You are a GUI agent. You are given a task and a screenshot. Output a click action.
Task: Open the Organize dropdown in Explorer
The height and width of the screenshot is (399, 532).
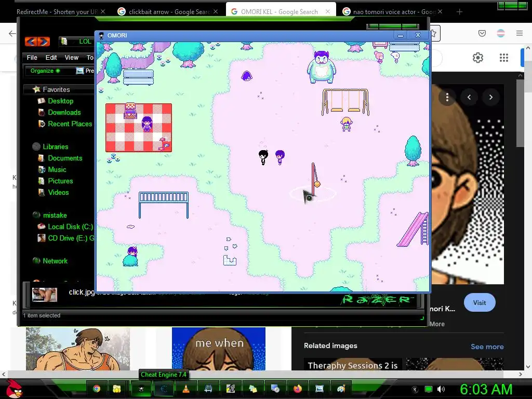pyautogui.click(x=45, y=71)
